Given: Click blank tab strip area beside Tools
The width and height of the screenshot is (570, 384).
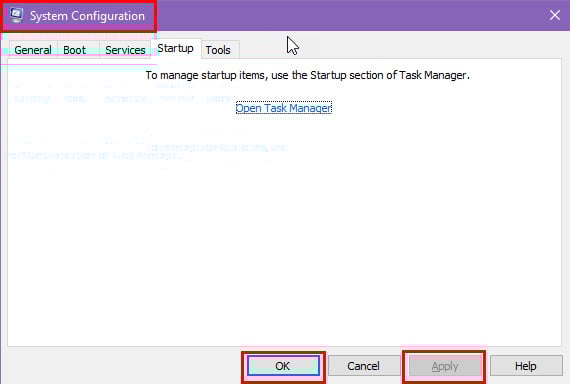Looking at the screenshot, I should (x=400, y=49).
